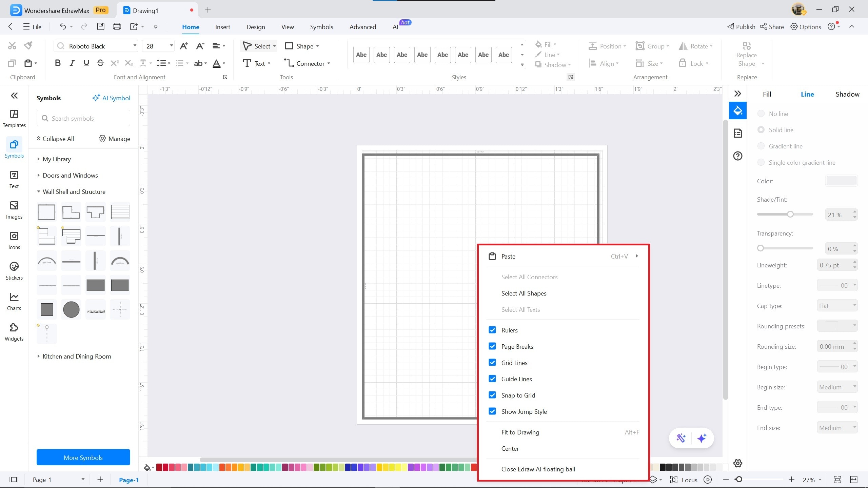
Task: Uncheck the Rulers option
Action: tap(492, 330)
